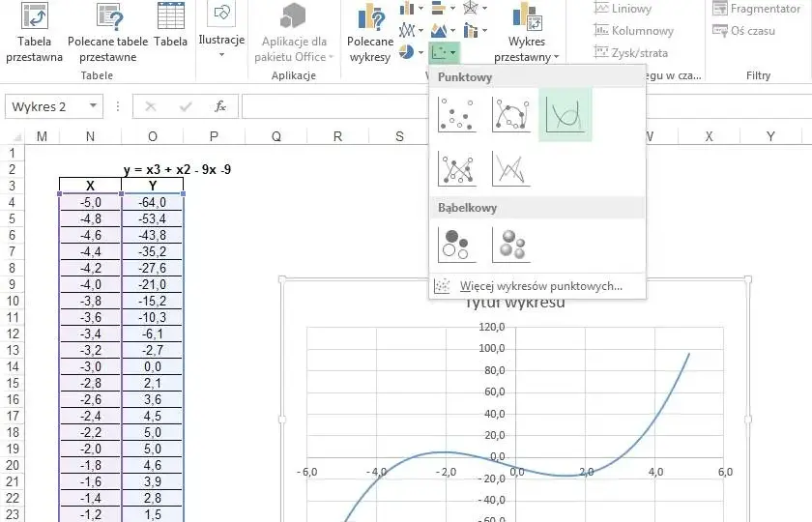This screenshot has width=812, height=522.
Task: Insert a Kolumnowy sparkline
Action: [634, 31]
